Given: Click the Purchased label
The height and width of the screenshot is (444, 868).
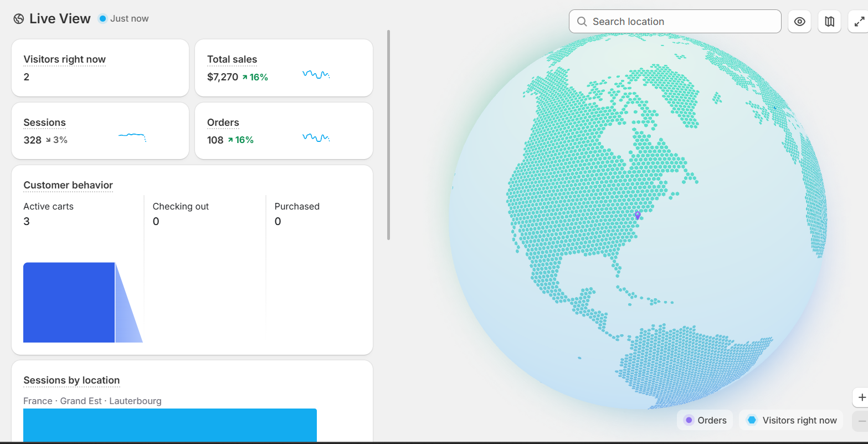Looking at the screenshot, I should tap(297, 206).
